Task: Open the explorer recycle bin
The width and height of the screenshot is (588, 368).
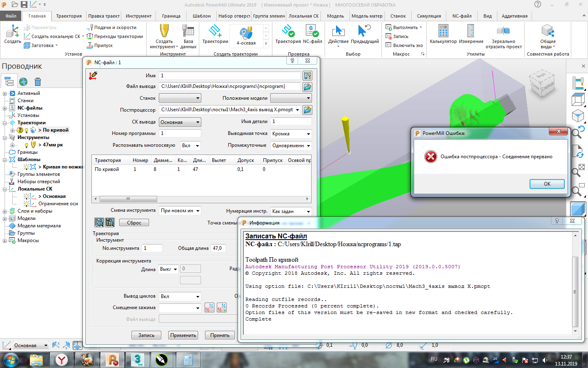Action: (x=38, y=82)
